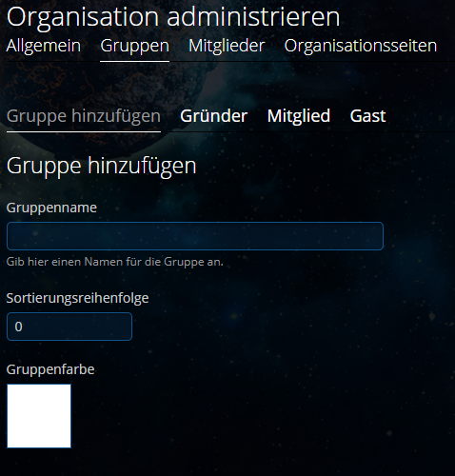
Task: Switch to the Mitglieder tab
Action: (227, 46)
